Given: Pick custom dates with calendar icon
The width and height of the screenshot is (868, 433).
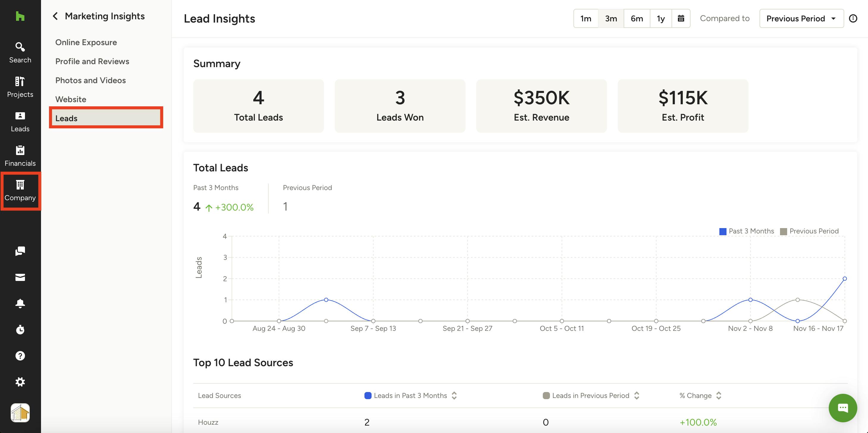Looking at the screenshot, I should click(681, 18).
